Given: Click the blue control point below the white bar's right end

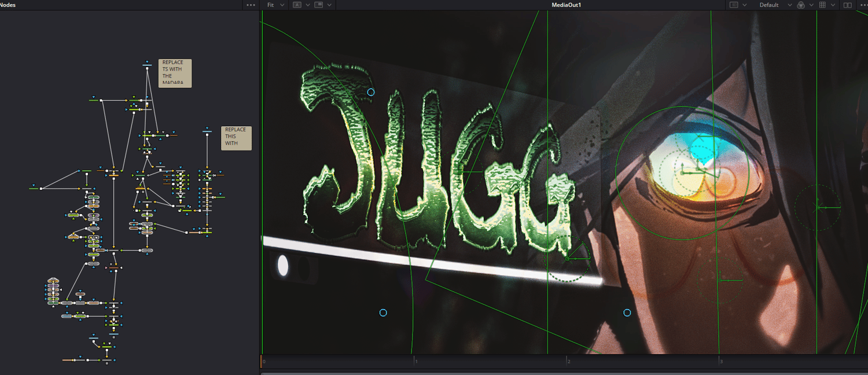Looking at the screenshot, I should [627, 312].
